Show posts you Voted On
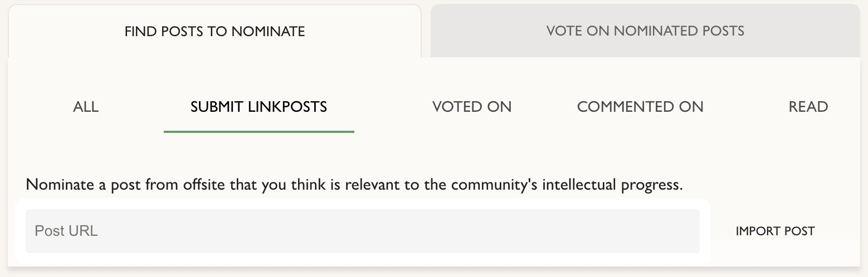 tap(472, 107)
